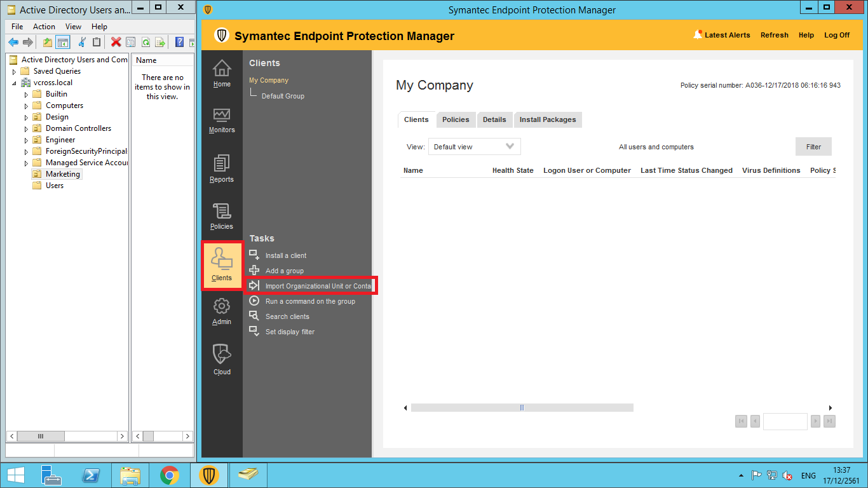Click Install a client task
Image resolution: width=868 pixels, height=488 pixels.
[x=285, y=255]
